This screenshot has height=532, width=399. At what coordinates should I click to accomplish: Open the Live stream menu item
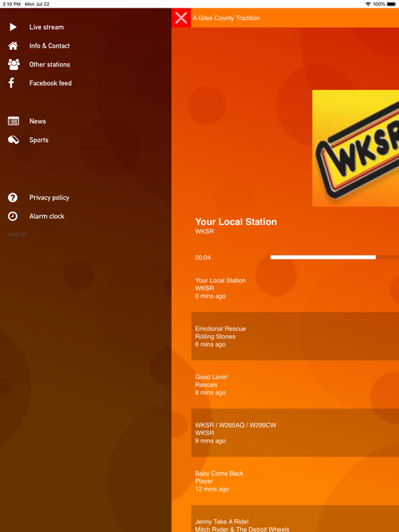[46, 27]
